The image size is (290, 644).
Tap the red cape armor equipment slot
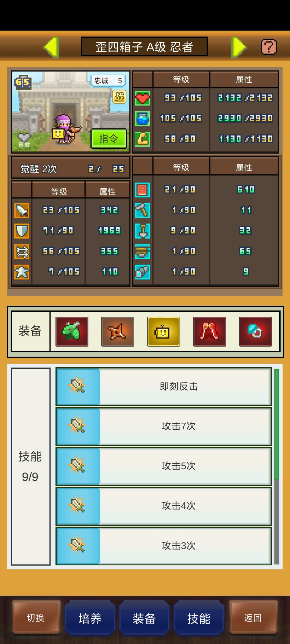209,332
